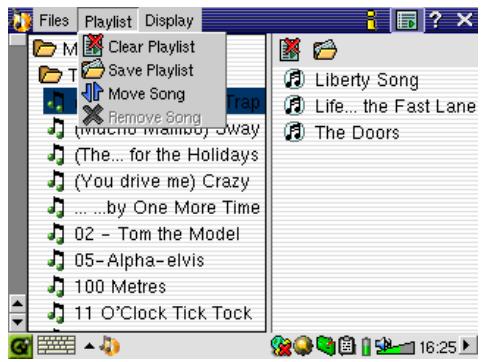
Task: Open the T subfolder in the file tree
Action: 50,75
